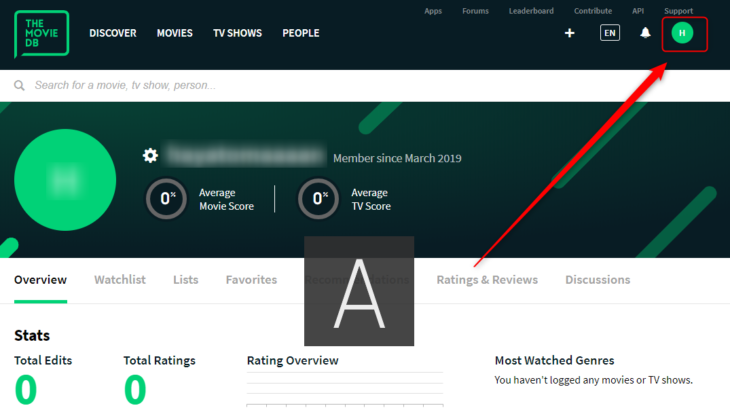Switch to the Discussions tab

(598, 280)
